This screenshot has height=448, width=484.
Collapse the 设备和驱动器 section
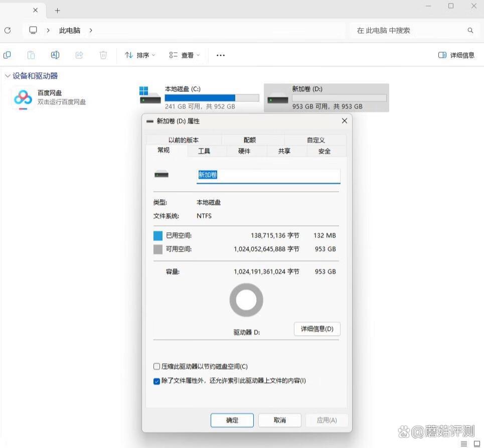[x=8, y=76]
